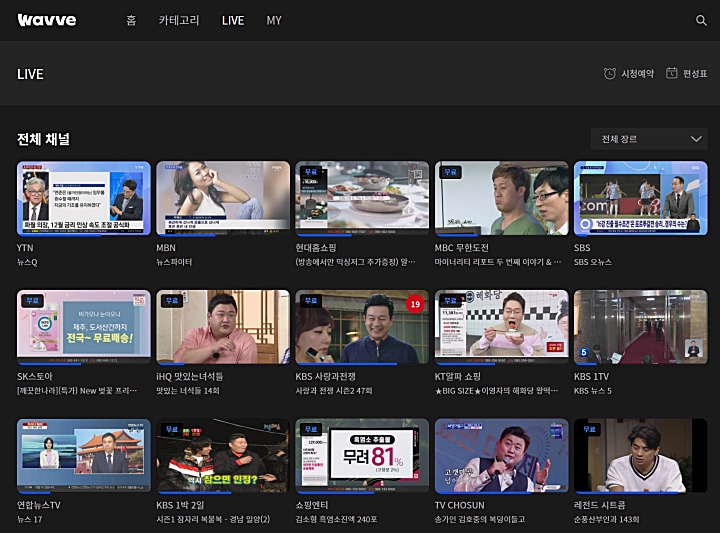This screenshot has width=720, height=533.
Task: Click 김소형 흑염소진액 240포 text
Action: [x=336, y=519]
